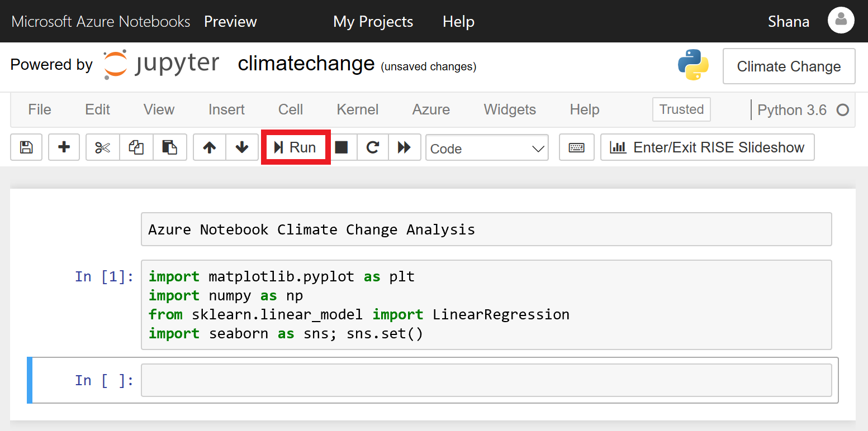
Task: Insert a new cell with the plus icon
Action: 64,147
